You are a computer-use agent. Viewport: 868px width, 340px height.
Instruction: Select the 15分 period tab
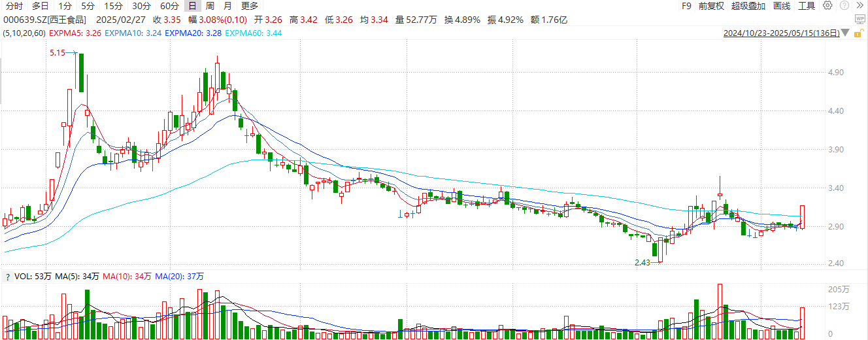point(113,6)
